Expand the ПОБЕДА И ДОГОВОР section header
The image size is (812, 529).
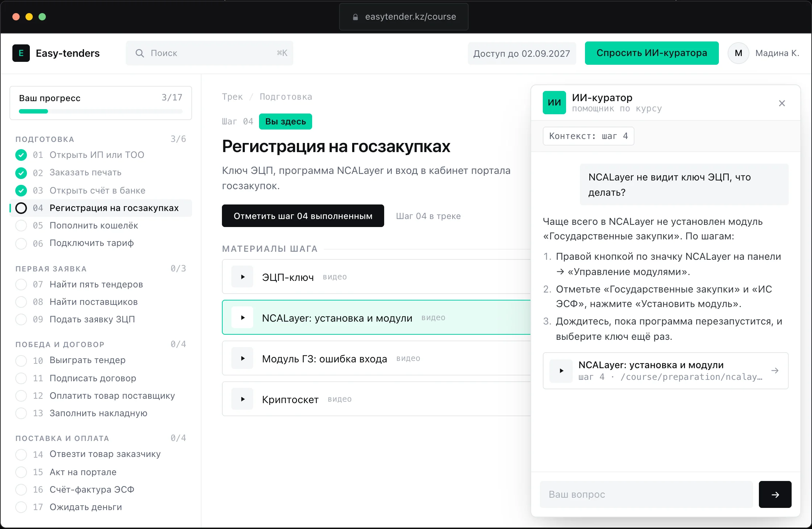[101, 344]
